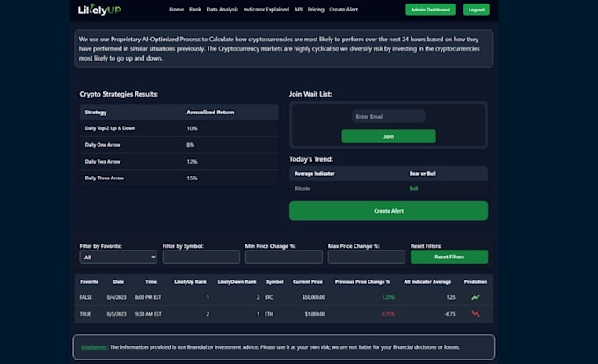Click the LikelyUP logo

[x=99, y=10]
